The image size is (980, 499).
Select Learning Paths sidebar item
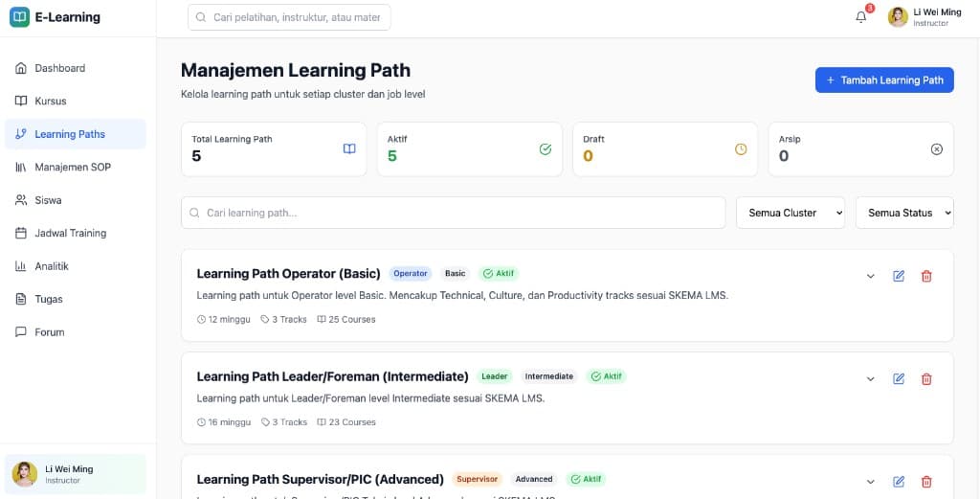click(x=76, y=134)
